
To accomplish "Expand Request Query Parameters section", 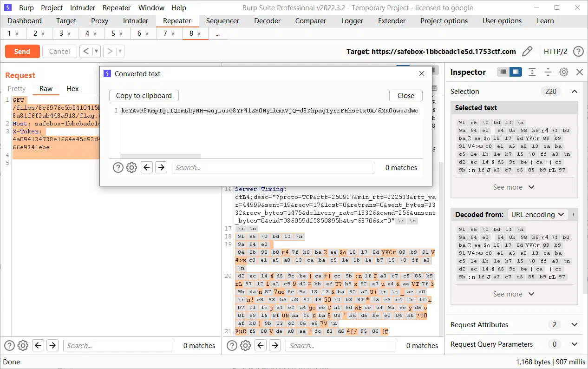I will (x=575, y=344).
